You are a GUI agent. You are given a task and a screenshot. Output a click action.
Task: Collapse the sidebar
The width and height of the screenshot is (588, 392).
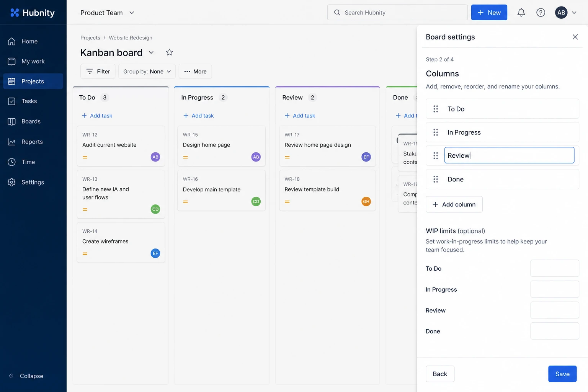(26, 376)
